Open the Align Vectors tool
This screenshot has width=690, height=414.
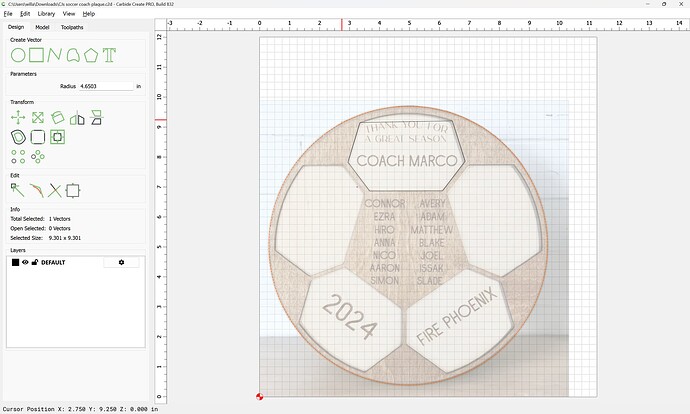(x=57, y=137)
